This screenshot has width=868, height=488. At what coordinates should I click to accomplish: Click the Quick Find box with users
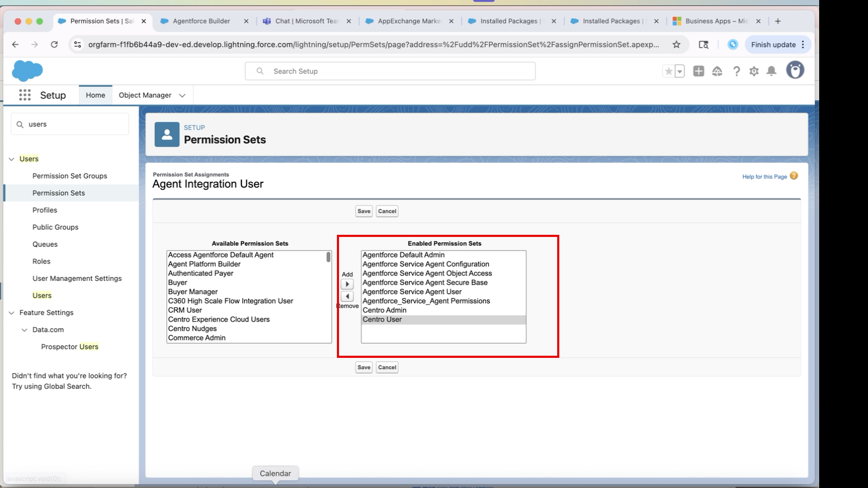coord(70,124)
